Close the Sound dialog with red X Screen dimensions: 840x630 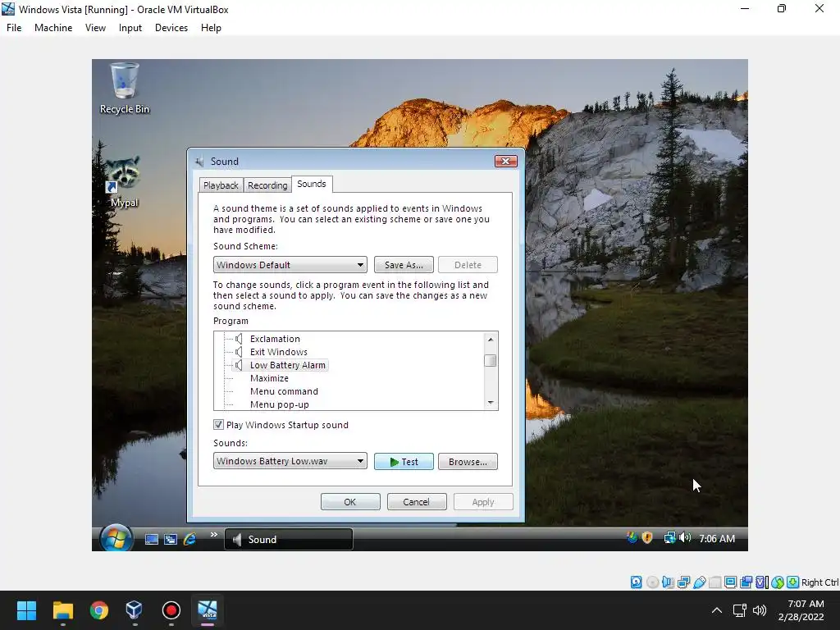tap(505, 162)
